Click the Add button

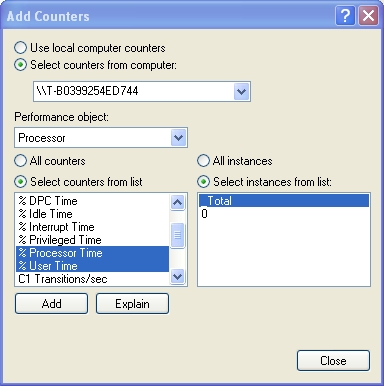(52, 304)
